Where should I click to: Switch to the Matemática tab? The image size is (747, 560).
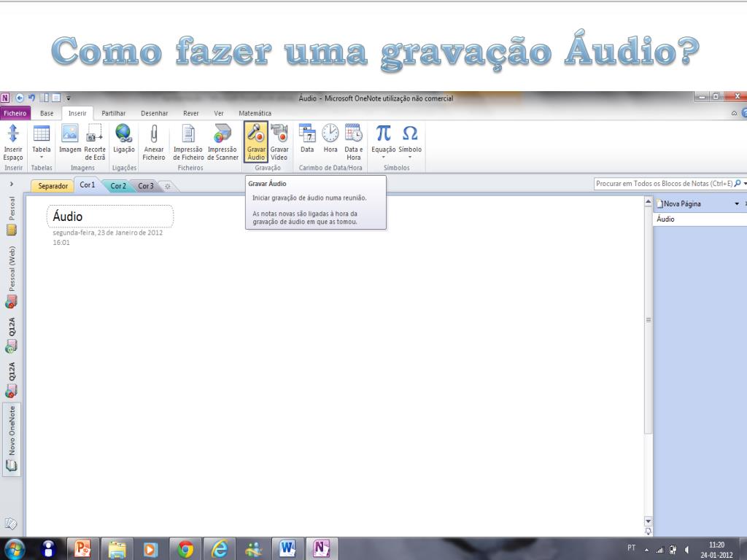[255, 113]
